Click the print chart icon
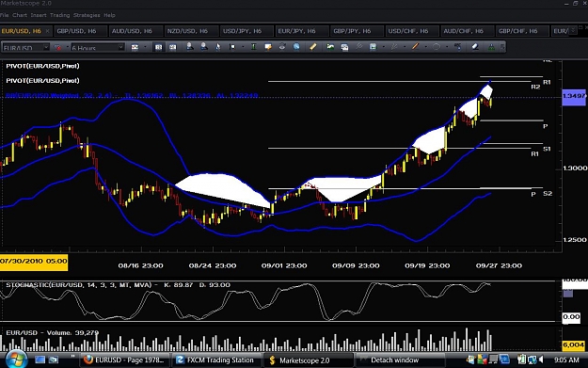This screenshot has width=588, height=368. click(344, 47)
